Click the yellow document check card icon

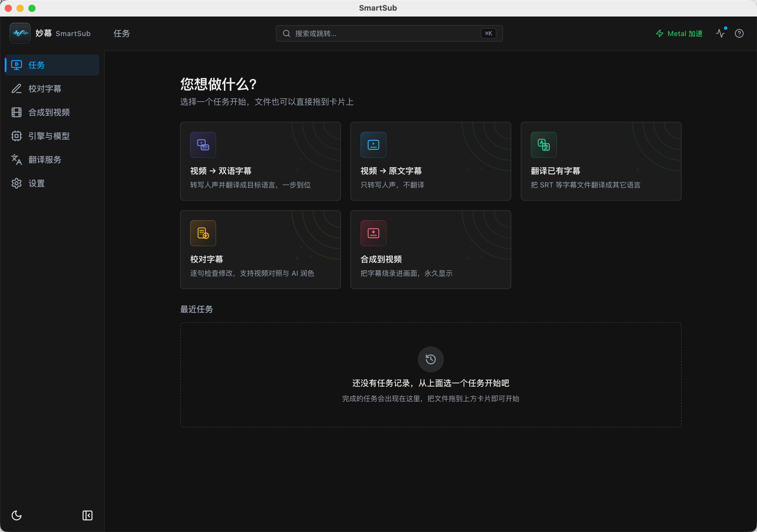click(x=203, y=233)
